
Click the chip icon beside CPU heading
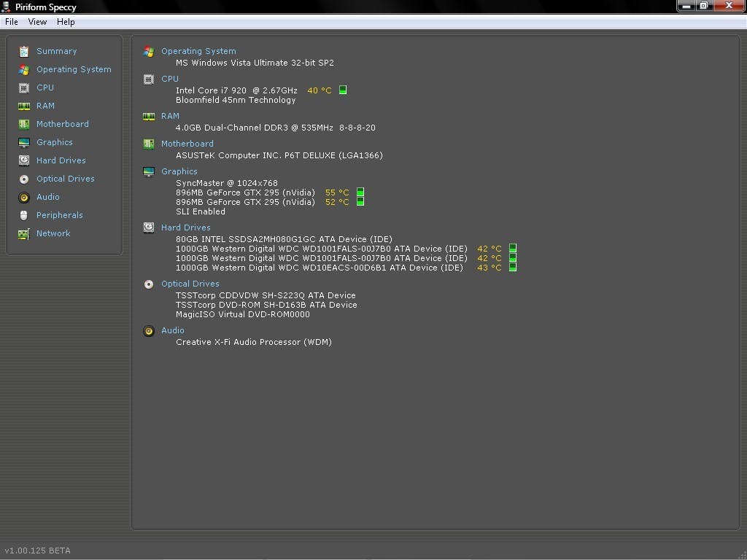(x=149, y=79)
